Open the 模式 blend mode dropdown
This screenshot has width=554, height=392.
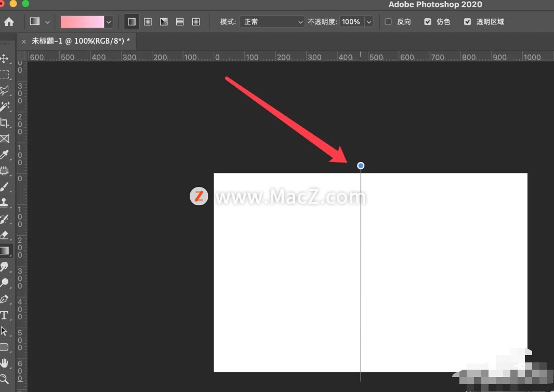(x=272, y=22)
